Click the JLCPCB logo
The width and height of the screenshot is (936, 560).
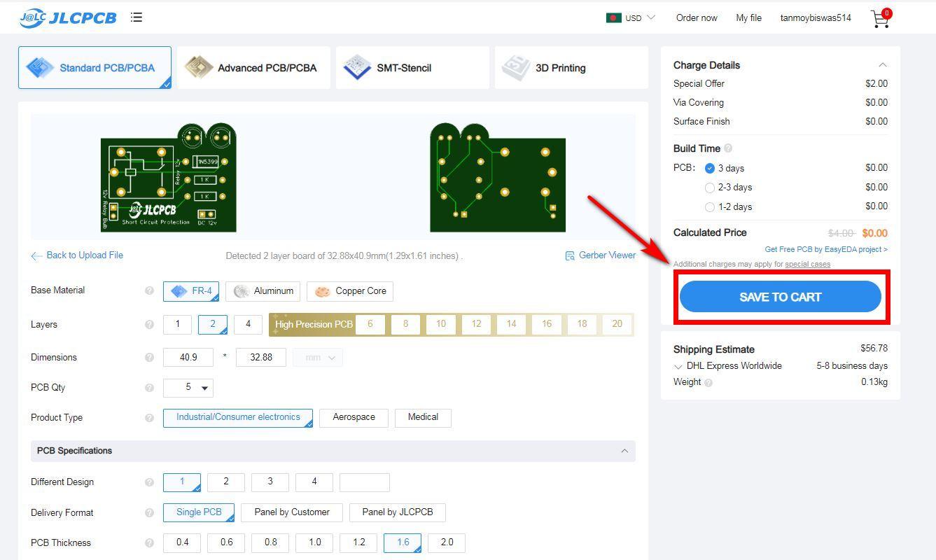68,17
